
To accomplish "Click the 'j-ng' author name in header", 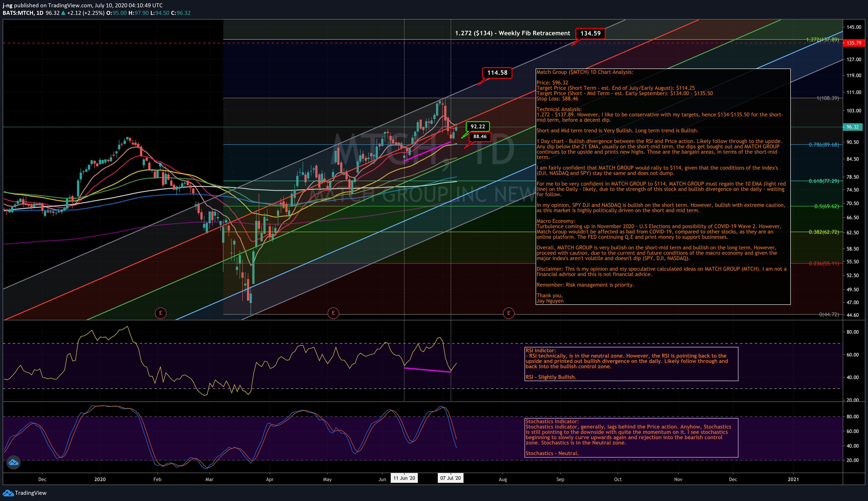I will tap(8, 6).
